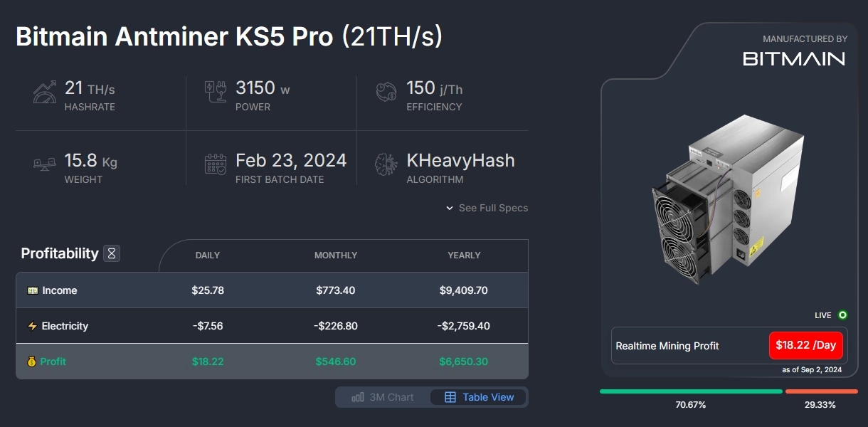The image size is (868, 427).
Task: Toggle the hourglass beside Profitability
Action: [x=111, y=253]
